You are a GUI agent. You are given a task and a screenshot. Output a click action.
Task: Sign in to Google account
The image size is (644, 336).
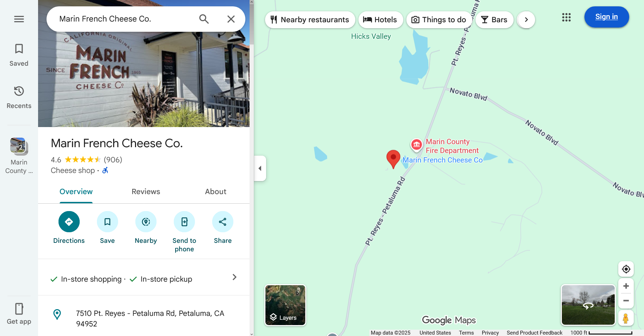point(607,17)
